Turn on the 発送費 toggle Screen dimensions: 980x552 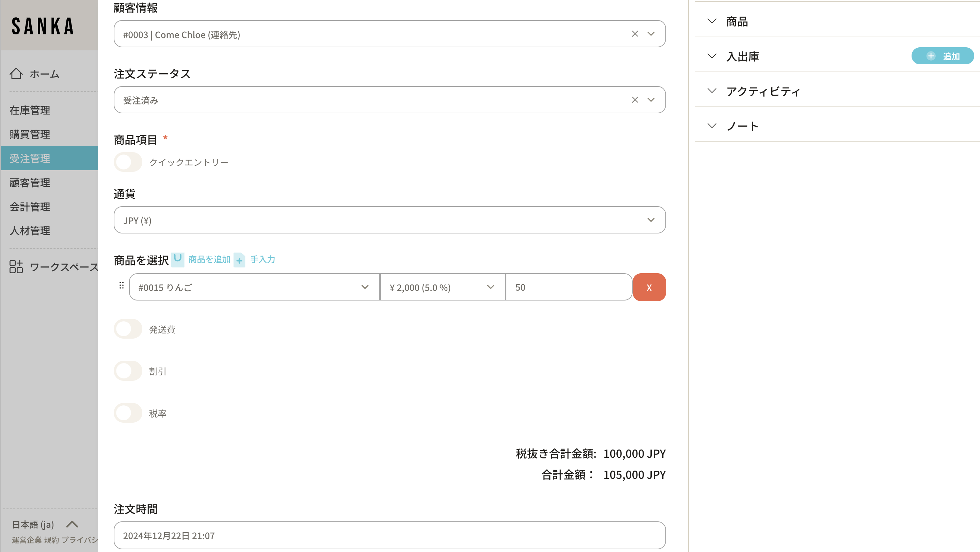point(128,329)
